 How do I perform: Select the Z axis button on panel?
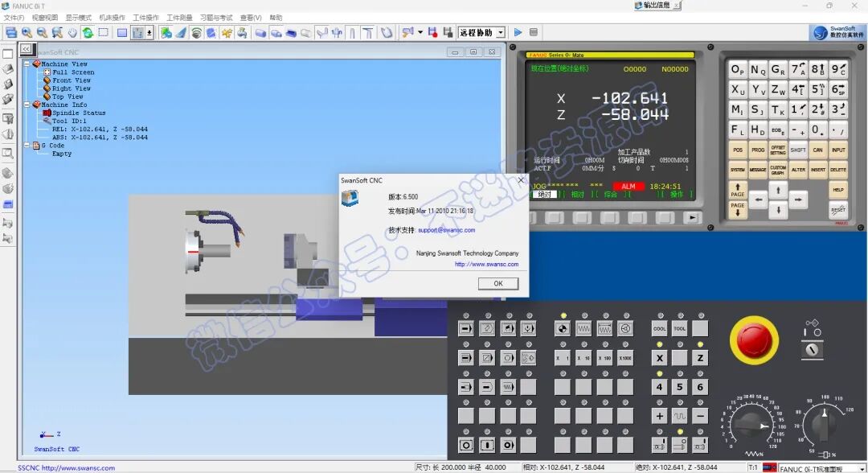click(x=700, y=358)
